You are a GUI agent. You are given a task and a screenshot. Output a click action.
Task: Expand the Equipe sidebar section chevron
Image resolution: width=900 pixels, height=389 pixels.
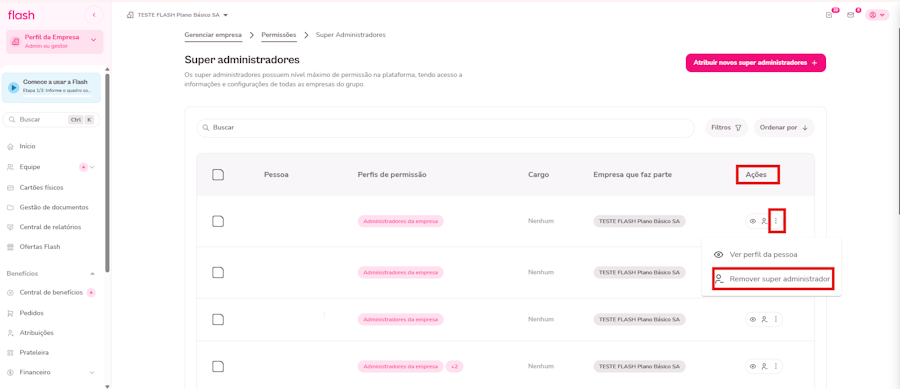point(92,167)
